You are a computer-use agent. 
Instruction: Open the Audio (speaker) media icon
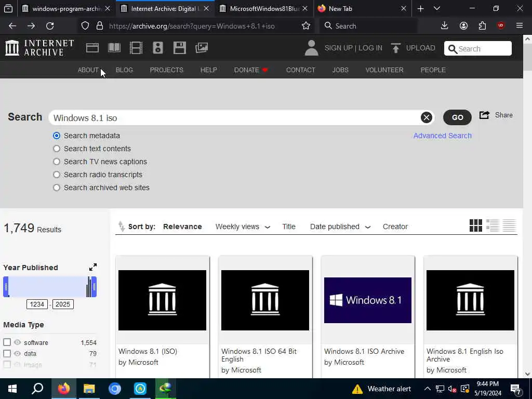[158, 48]
